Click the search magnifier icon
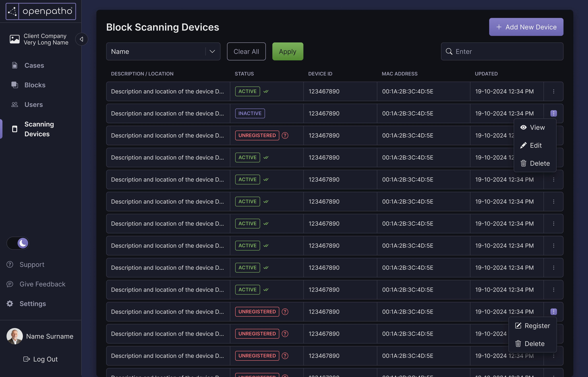Viewport: 588px width, 377px height. point(449,51)
